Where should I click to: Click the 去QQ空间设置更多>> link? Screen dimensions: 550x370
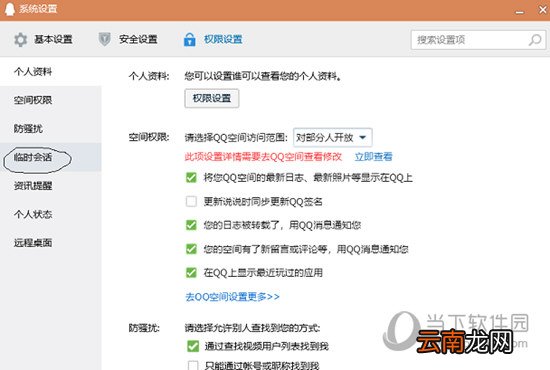pyautogui.click(x=232, y=297)
